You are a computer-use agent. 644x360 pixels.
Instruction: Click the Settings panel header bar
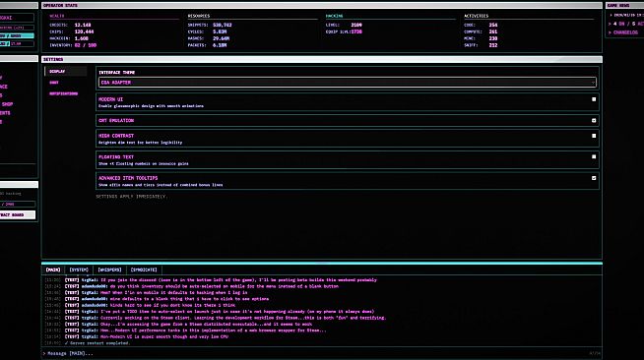coord(322,59)
